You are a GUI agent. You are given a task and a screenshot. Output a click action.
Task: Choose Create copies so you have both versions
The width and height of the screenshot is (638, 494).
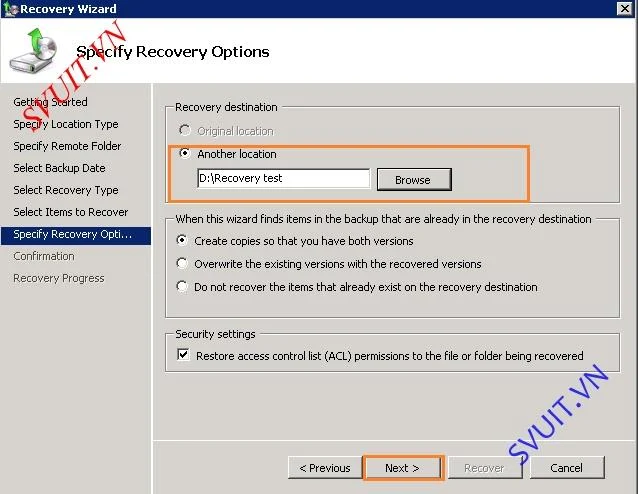click(x=182, y=240)
